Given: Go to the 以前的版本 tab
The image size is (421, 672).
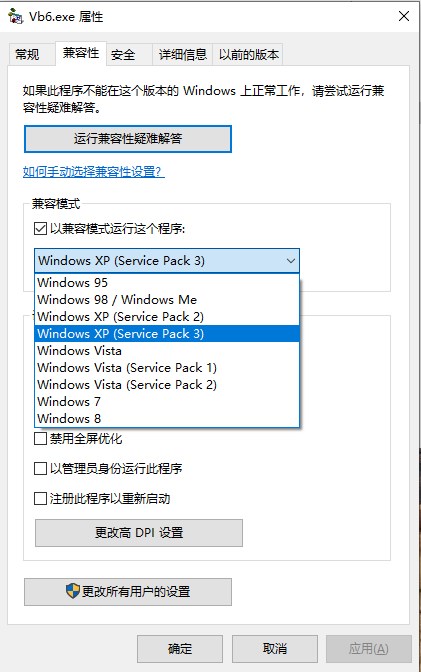Looking at the screenshot, I should pos(249,54).
